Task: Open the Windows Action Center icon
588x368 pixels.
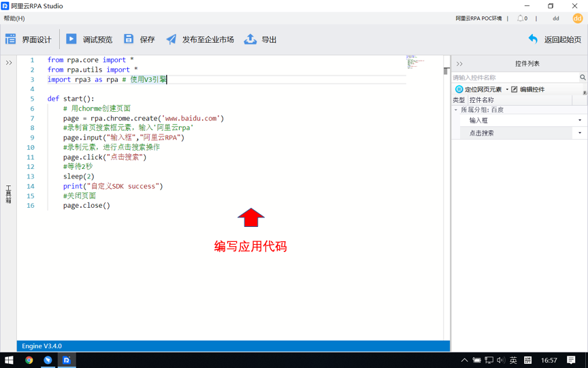Action: coord(571,360)
